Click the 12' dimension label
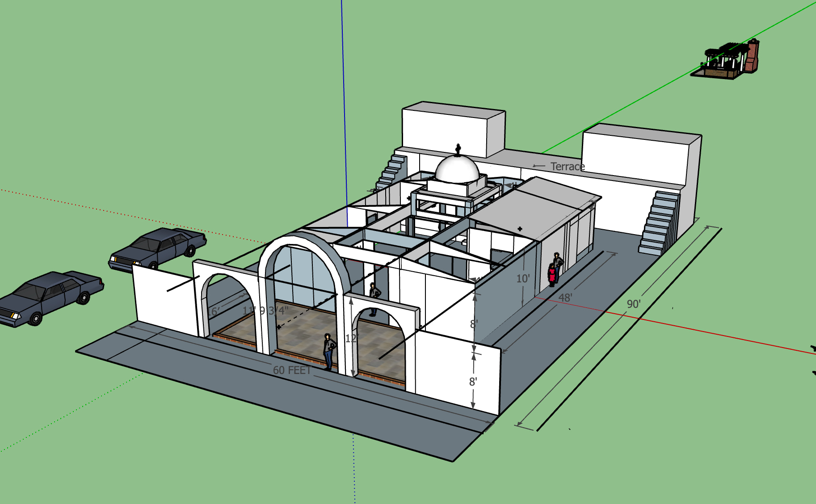Image resolution: width=816 pixels, height=504 pixels. pos(351,339)
